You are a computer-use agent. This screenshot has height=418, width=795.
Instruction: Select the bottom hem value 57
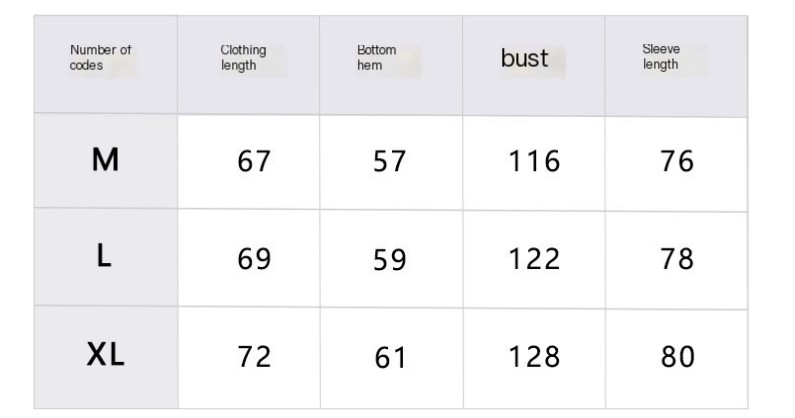(x=390, y=161)
